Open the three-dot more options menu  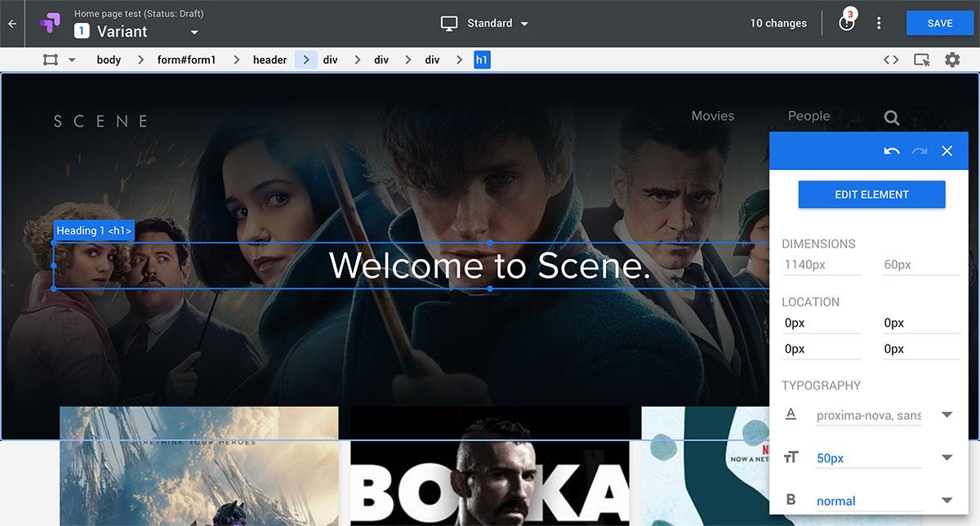[879, 23]
